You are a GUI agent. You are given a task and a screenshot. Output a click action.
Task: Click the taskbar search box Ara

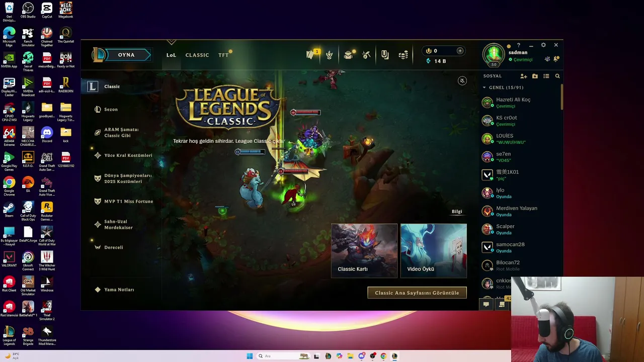[x=283, y=356]
